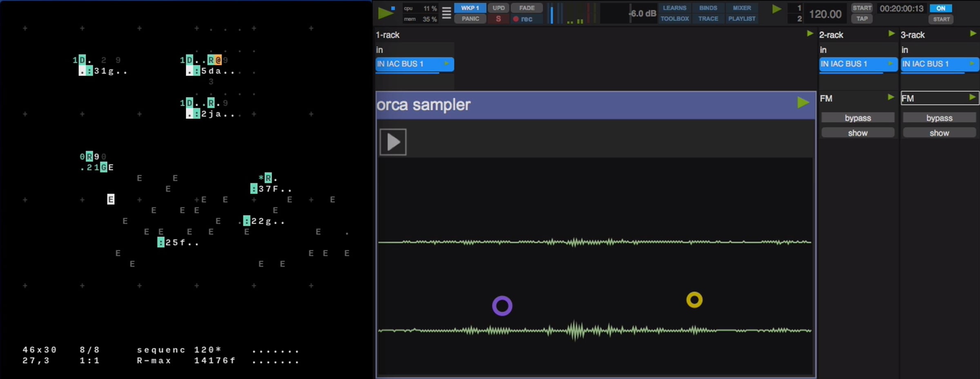
Task: Click the transport START button above TAP
Action: point(862,8)
